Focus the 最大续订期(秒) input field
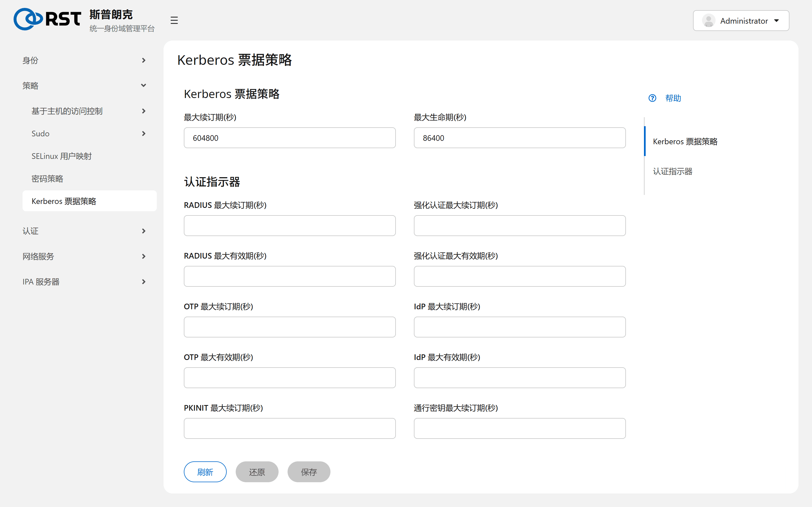The width and height of the screenshot is (812, 507). click(290, 138)
